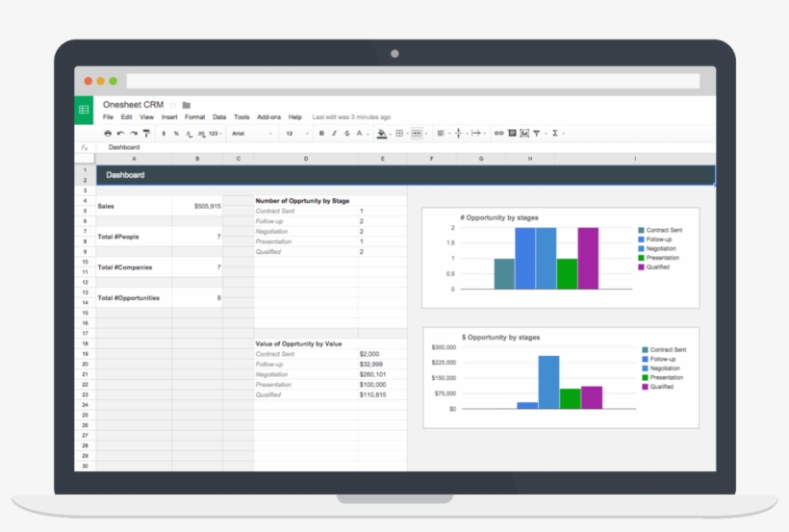Viewport: 789px width, 532px height.
Task: Open the Arial font dropdown
Action: [x=251, y=134]
